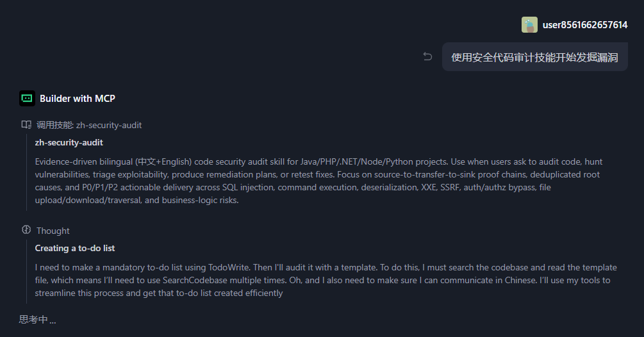Click the bold zh-security-audit skill title

pyautogui.click(x=69, y=142)
